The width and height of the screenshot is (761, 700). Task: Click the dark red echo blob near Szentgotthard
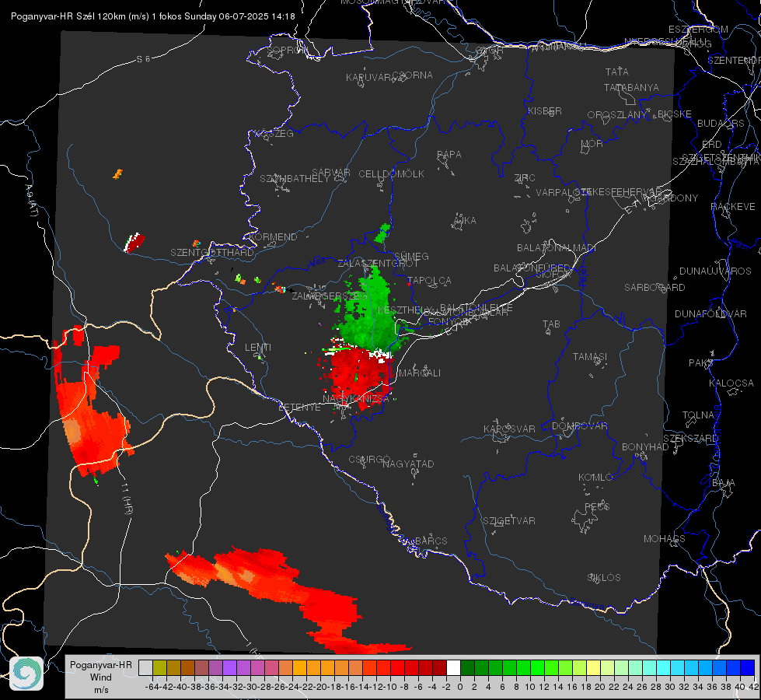point(134,243)
